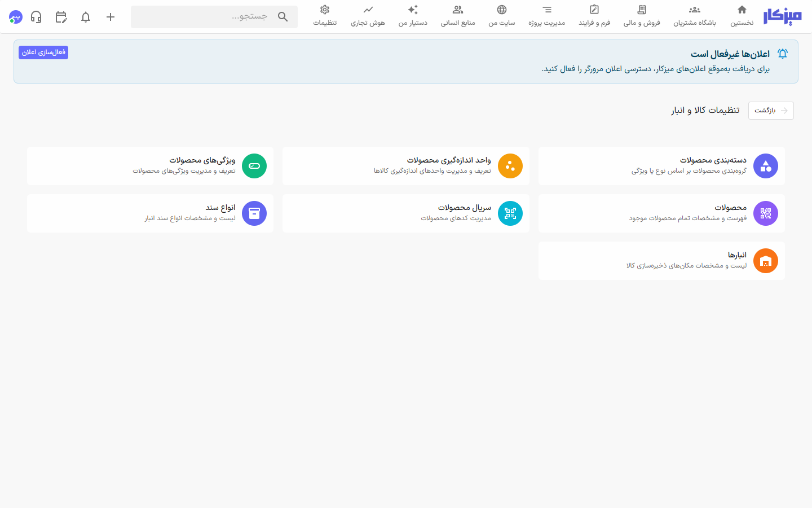Screen dimensions: 812x508
Task: Open the تنظیمات settings menu
Action: click(325, 16)
